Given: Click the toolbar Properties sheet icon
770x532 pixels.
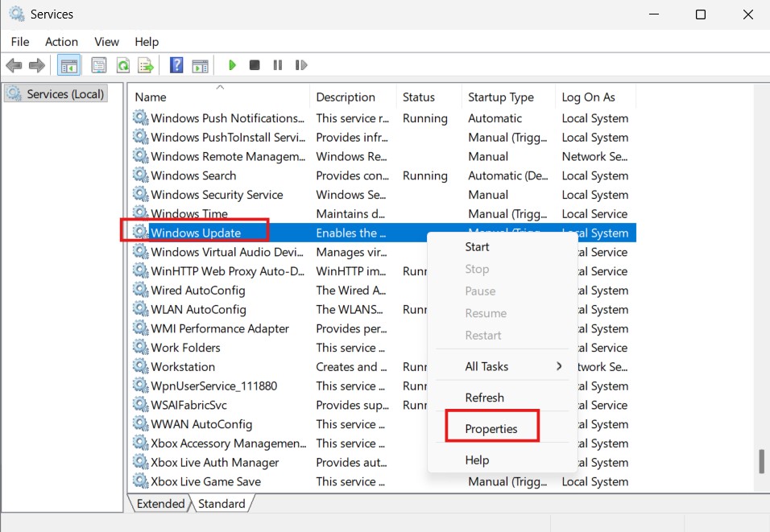Looking at the screenshot, I should pos(99,65).
